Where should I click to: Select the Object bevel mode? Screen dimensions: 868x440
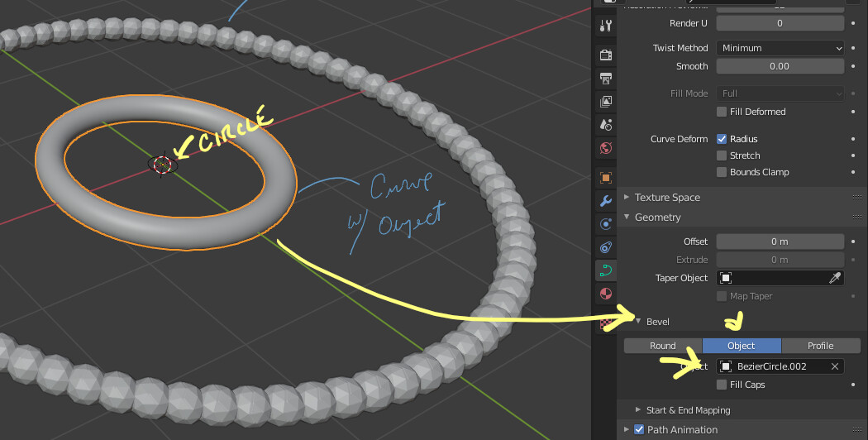[742, 346]
